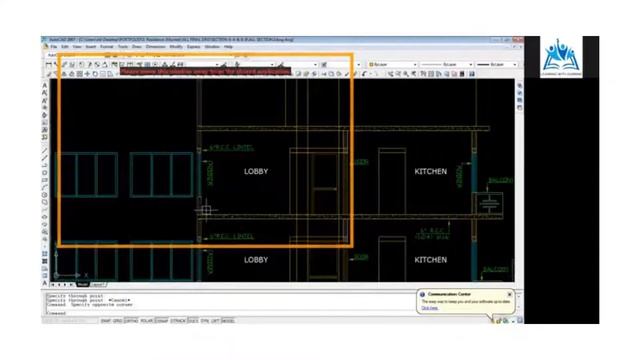Viewport: 640px width, 360px height.
Task: Toggle GRID display in status bar
Action: tap(118, 321)
